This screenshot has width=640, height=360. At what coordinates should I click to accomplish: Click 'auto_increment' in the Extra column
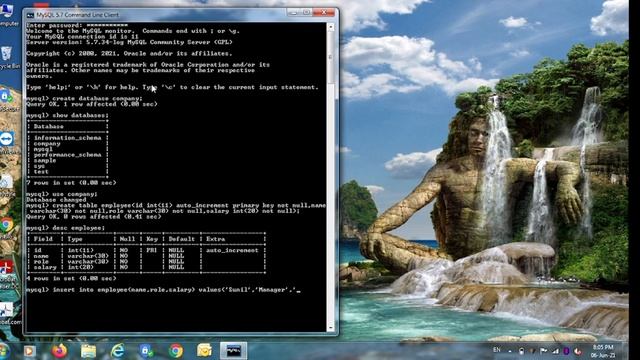232,250
